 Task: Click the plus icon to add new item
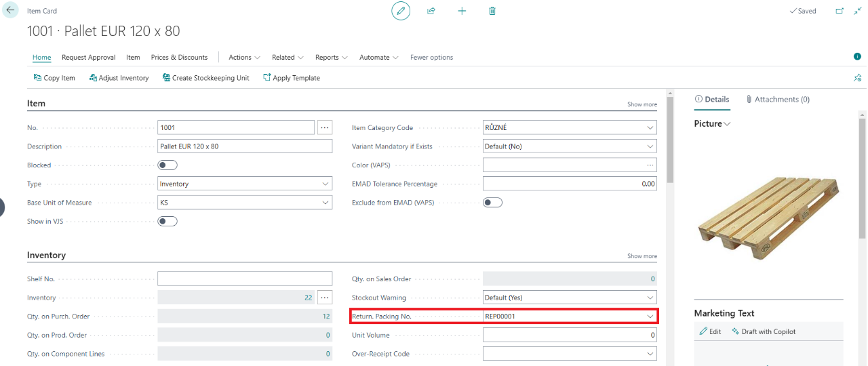[462, 11]
